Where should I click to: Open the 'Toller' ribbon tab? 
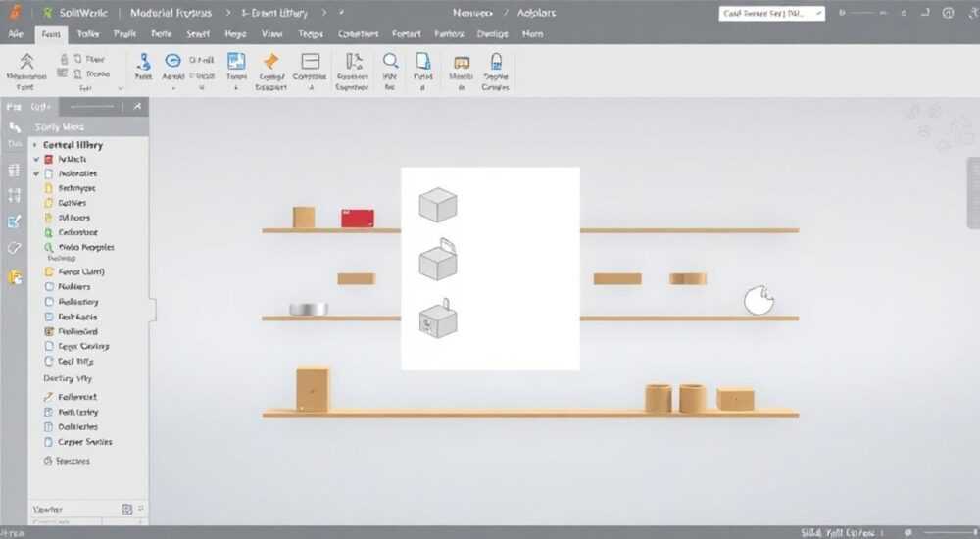coord(88,33)
